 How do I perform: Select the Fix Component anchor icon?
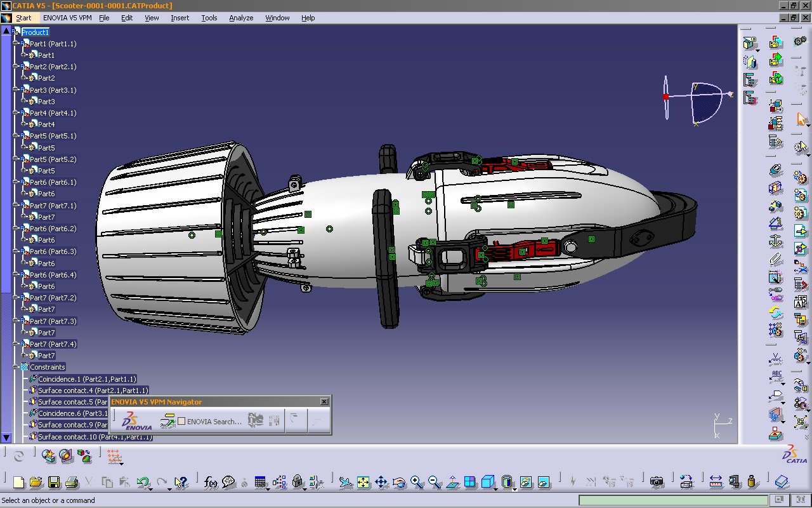[x=775, y=241]
